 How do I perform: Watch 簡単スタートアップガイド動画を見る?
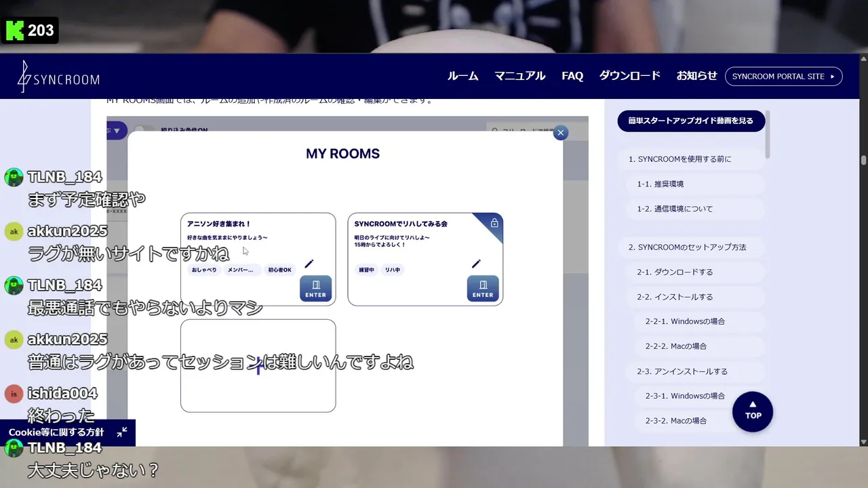pos(691,121)
